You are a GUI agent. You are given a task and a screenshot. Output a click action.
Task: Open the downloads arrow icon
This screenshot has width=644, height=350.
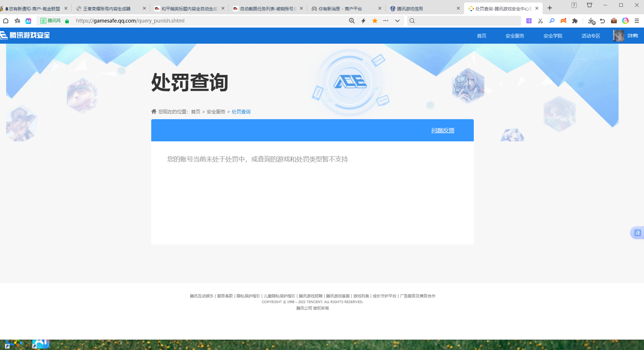click(x=591, y=21)
